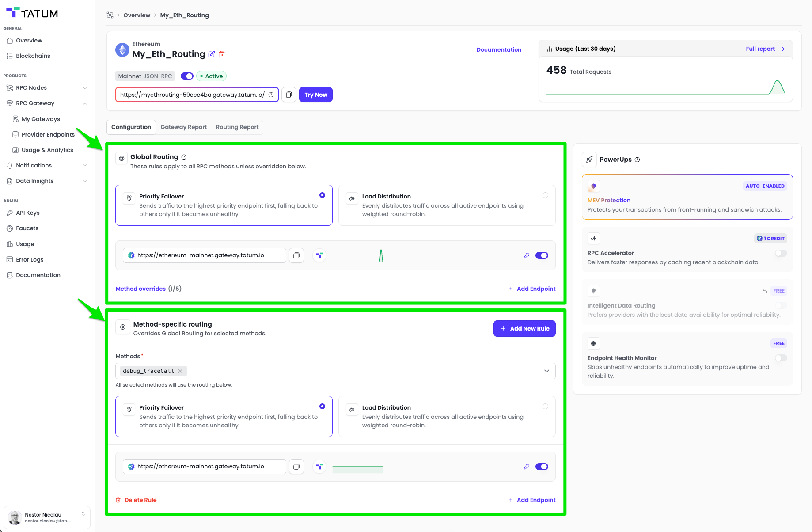Disable the Global Routing endpoint toggle
Image resolution: width=812 pixels, height=532 pixels.
pos(542,255)
